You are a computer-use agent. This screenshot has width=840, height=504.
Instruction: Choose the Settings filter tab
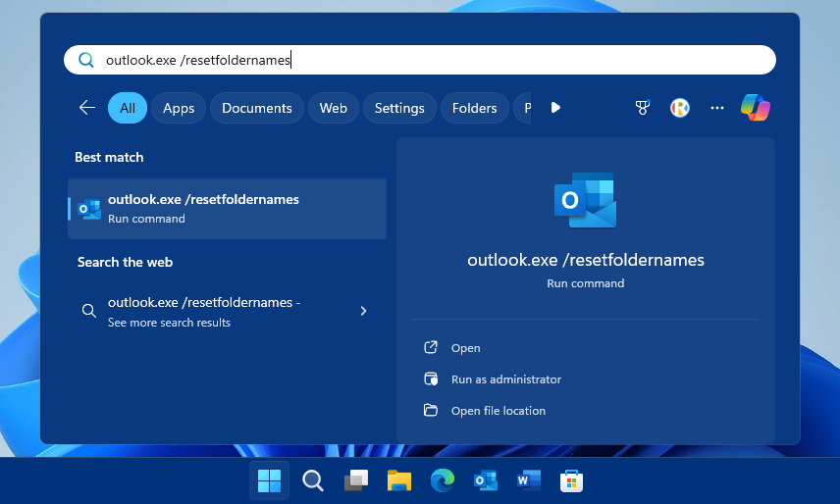click(399, 108)
